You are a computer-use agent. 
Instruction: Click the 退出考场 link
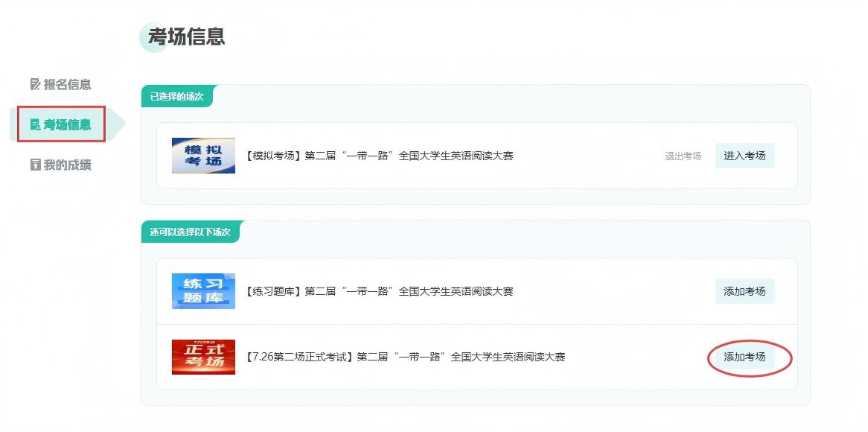point(683,156)
